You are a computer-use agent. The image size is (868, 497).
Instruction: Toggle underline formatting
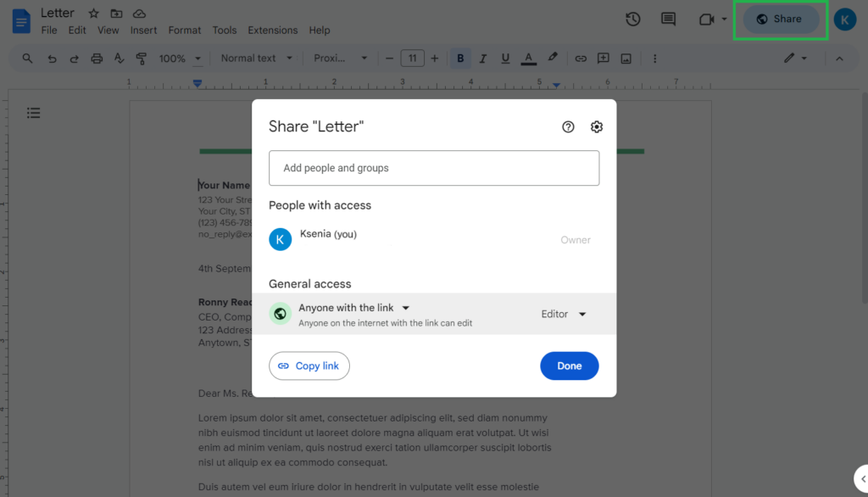coord(505,58)
